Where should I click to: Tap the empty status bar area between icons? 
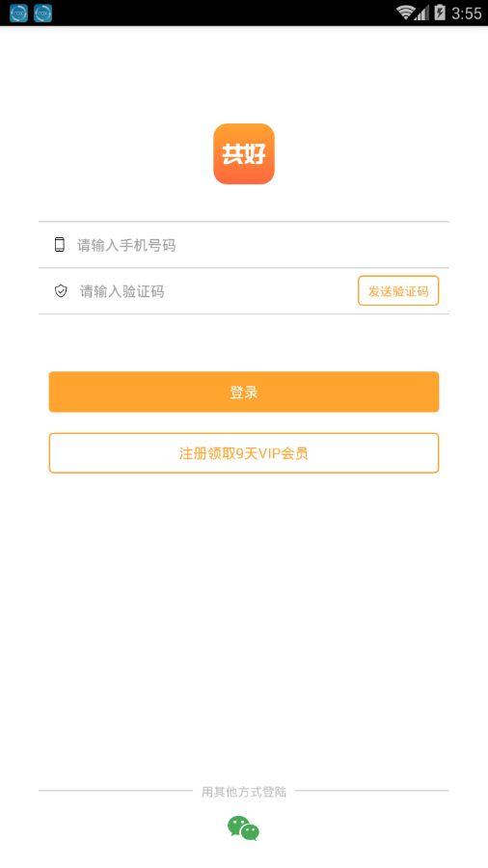(221, 13)
